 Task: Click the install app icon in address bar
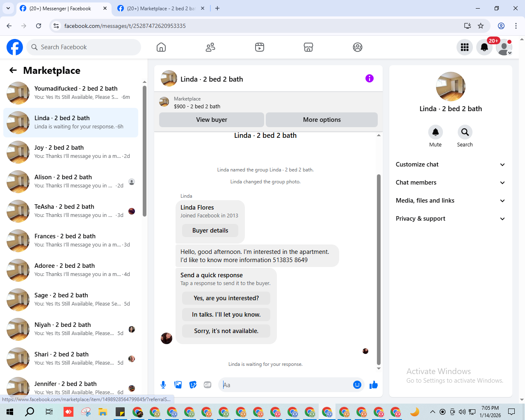point(468,26)
